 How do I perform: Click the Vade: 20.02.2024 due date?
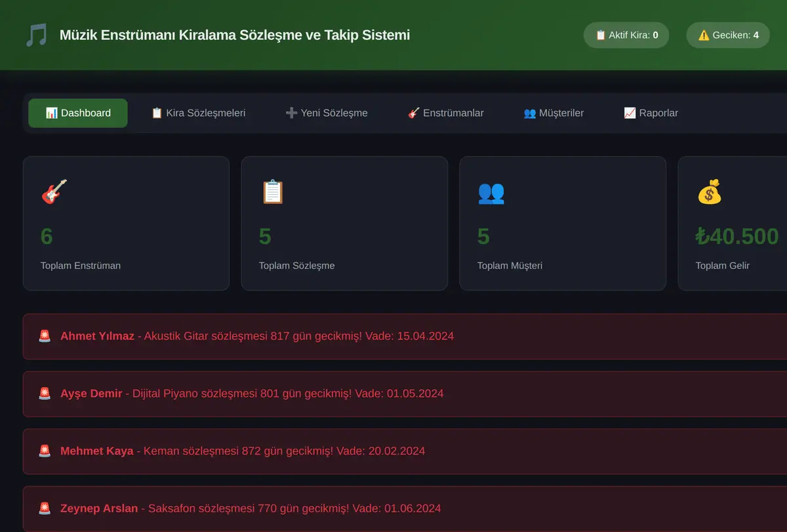tap(380, 451)
